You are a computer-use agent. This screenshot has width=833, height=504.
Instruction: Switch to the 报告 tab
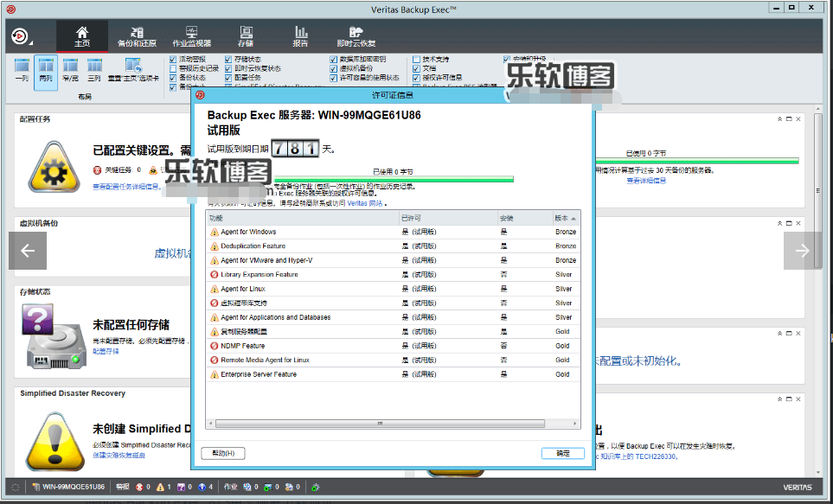(x=301, y=36)
